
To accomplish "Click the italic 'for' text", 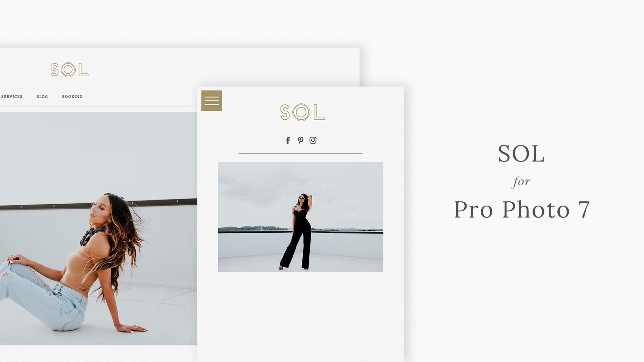I will [x=521, y=181].
